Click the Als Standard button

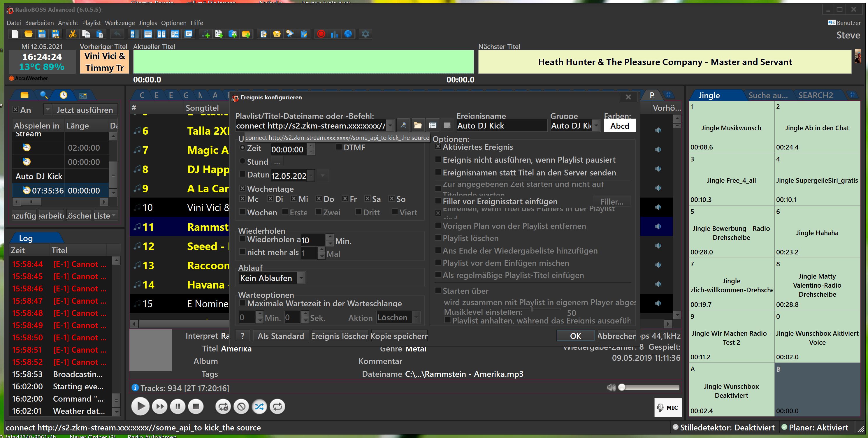pos(281,336)
